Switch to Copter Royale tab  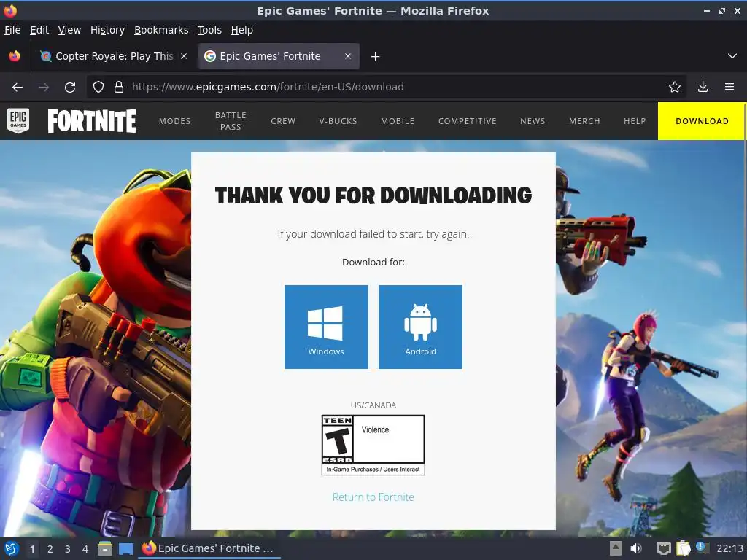coord(115,56)
